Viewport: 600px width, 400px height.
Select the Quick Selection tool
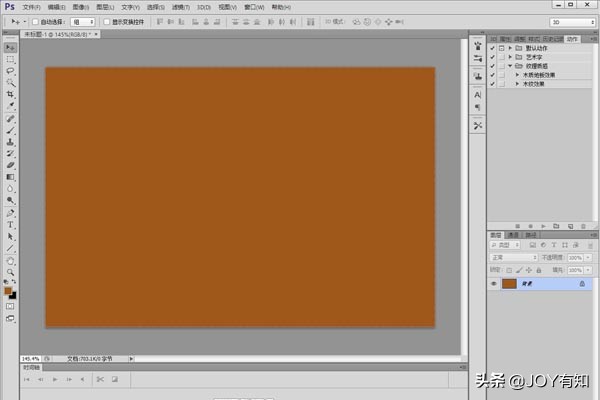coord(10,83)
